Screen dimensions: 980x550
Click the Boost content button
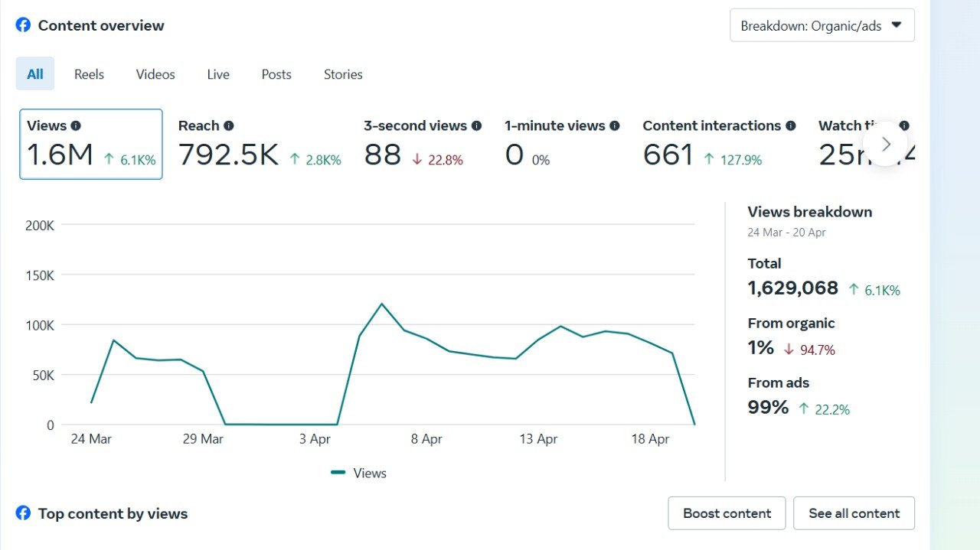[727, 513]
